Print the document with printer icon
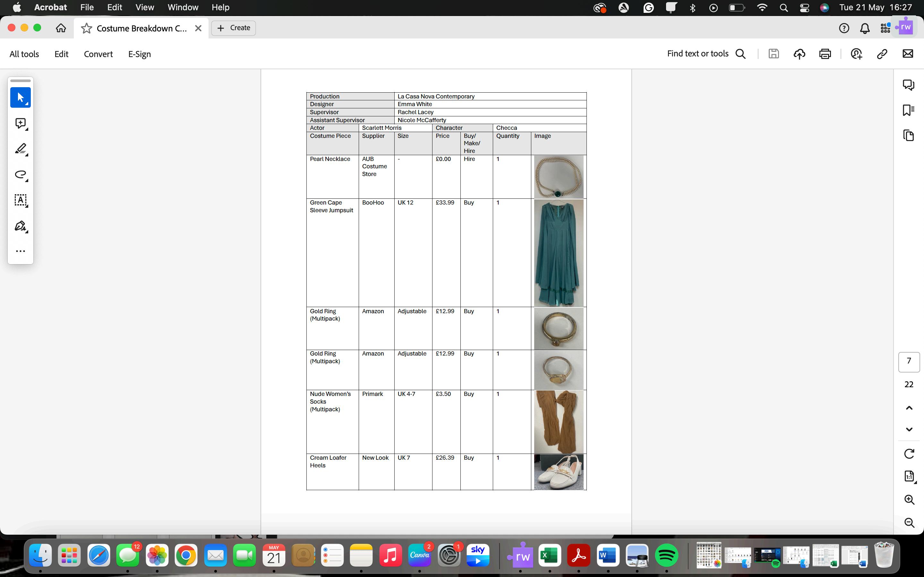Viewport: 924px width, 577px height. (825, 54)
